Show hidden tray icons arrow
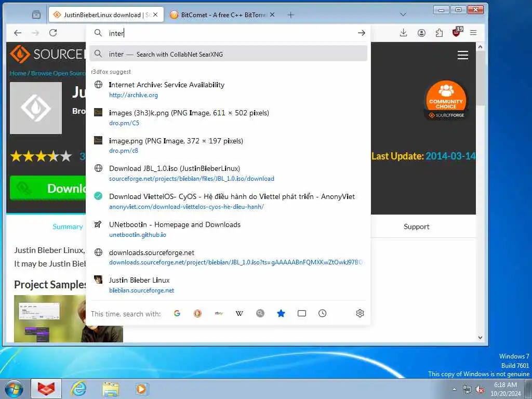This screenshot has width=532, height=399. tap(454, 390)
